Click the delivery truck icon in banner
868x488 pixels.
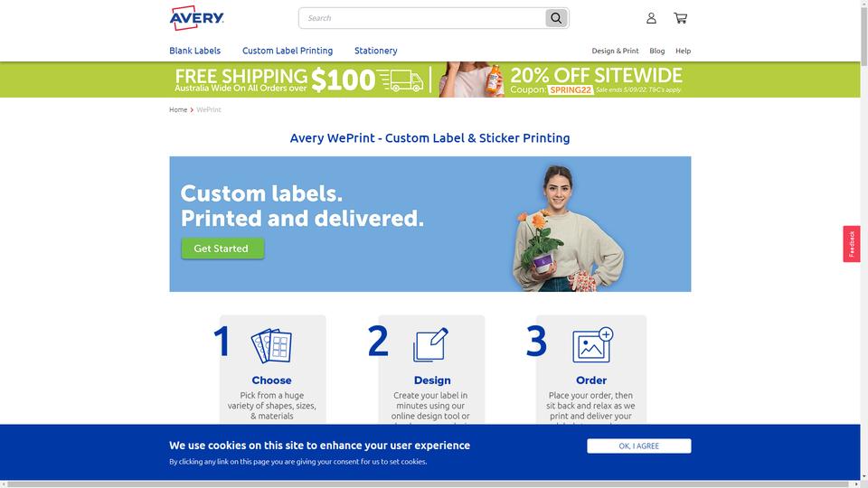click(401, 80)
